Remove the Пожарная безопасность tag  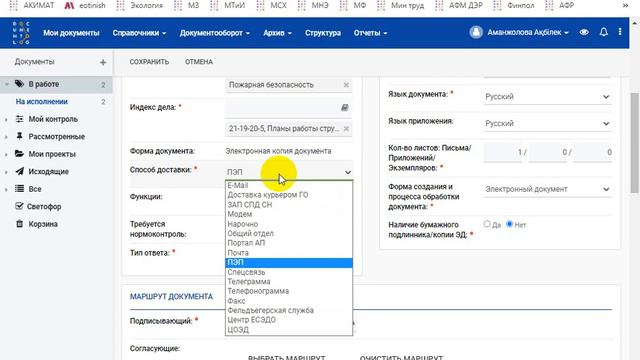click(x=346, y=85)
